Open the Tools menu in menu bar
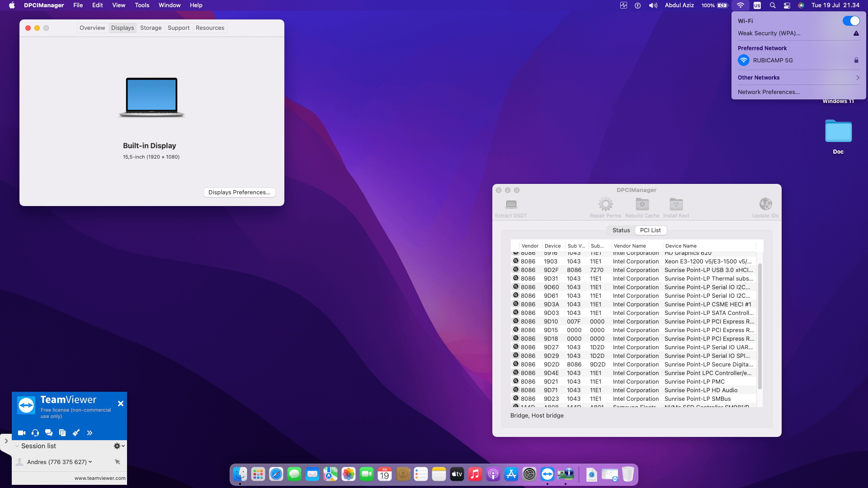The image size is (868, 488). pyautogui.click(x=142, y=5)
